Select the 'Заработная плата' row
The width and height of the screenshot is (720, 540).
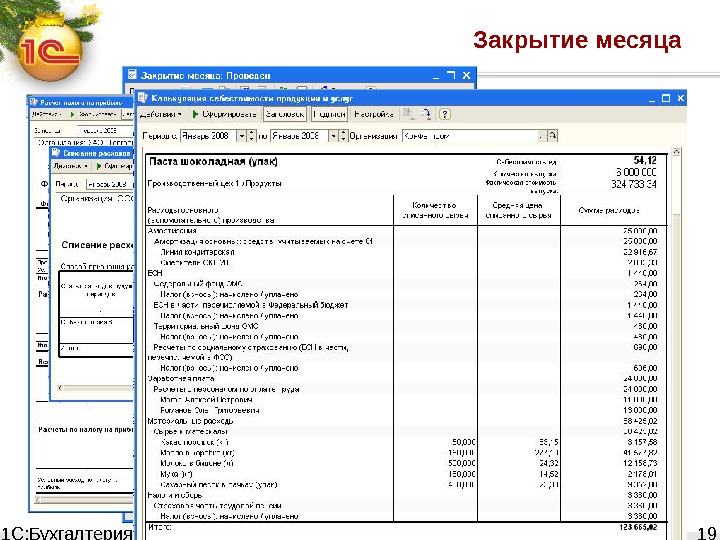(406, 379)
